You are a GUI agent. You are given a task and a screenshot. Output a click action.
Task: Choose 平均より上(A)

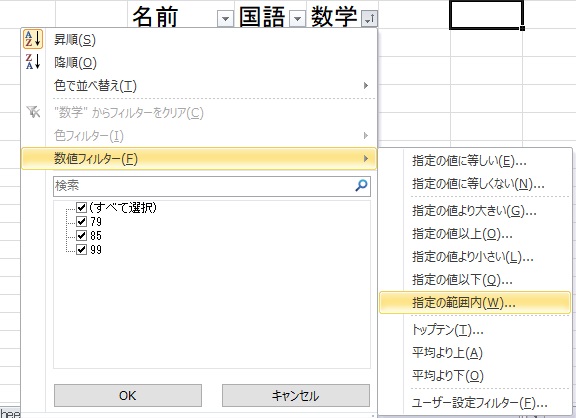coord(475,353)
